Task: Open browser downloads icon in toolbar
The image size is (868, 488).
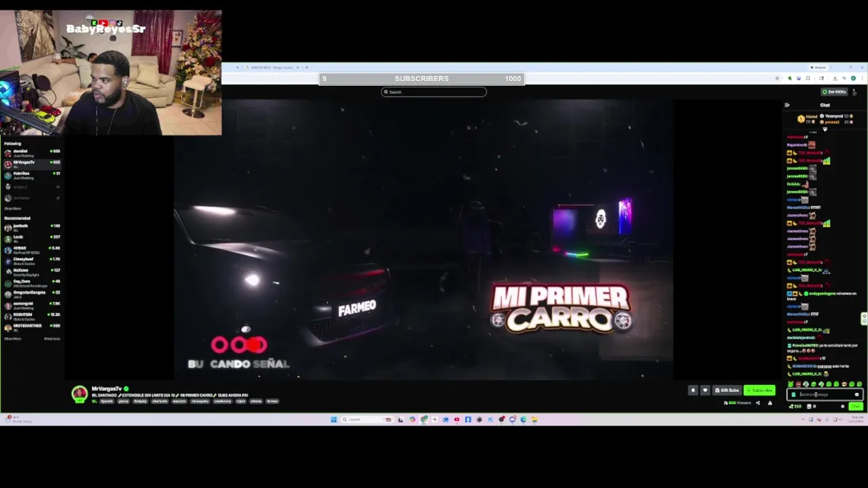Action: click(x=835, y=79)
